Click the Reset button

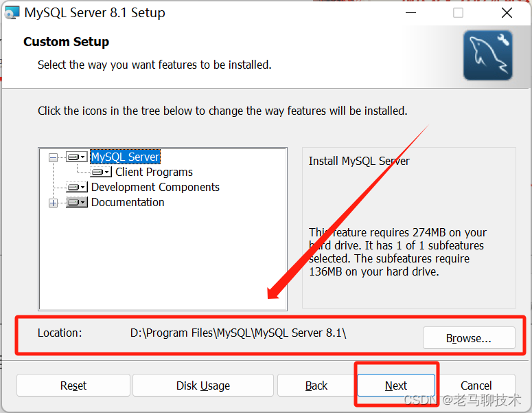click(x=73, y=386)
